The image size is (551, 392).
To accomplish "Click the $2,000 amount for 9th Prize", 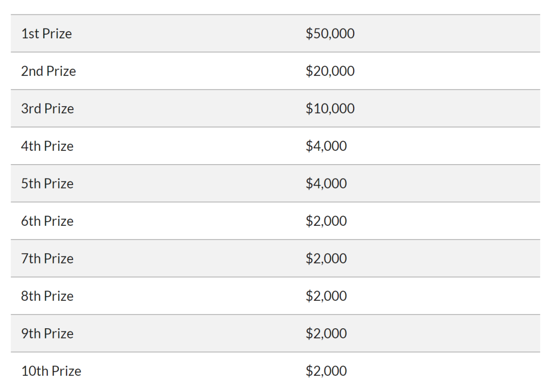I will coord(326,333).
